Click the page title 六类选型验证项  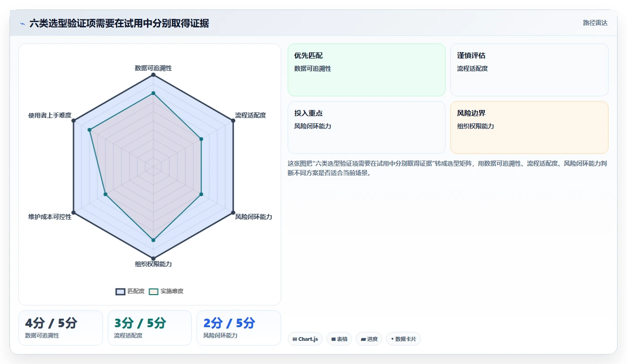[x=119, y=24]
